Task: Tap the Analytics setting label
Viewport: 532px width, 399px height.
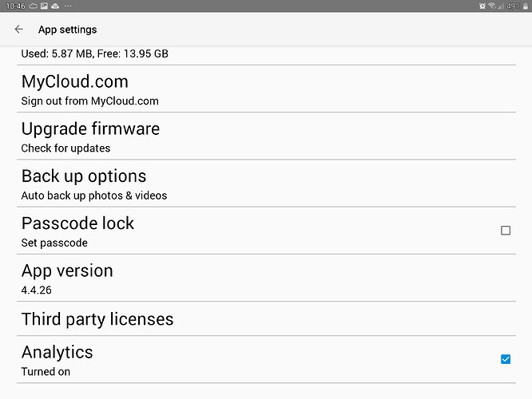Action: coord(57,352)
